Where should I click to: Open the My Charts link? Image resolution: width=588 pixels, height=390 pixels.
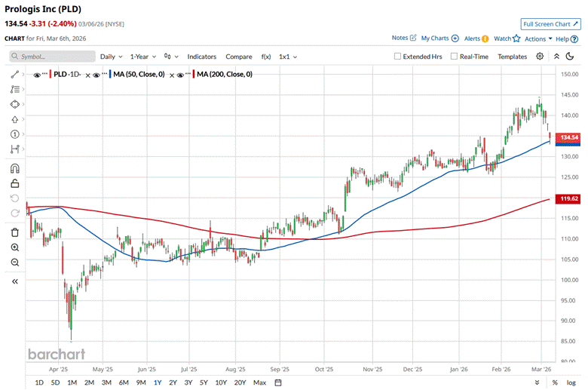click(x=439, y=38)
